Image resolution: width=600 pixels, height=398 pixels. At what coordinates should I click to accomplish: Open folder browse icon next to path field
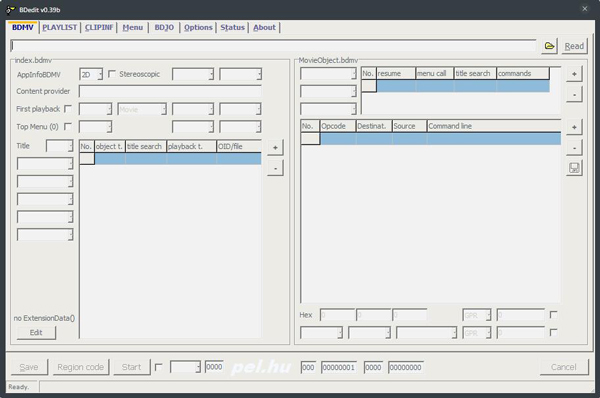coord(549,46)
